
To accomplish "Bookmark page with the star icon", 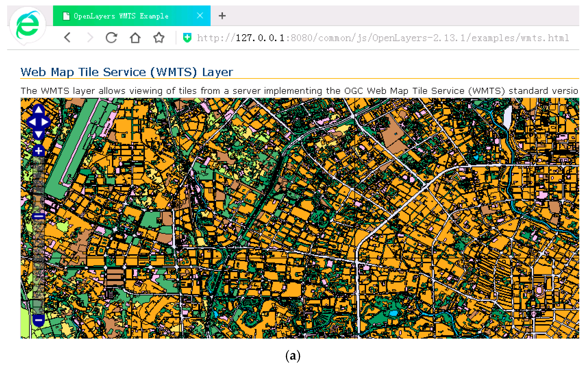I will pos(159,38).
